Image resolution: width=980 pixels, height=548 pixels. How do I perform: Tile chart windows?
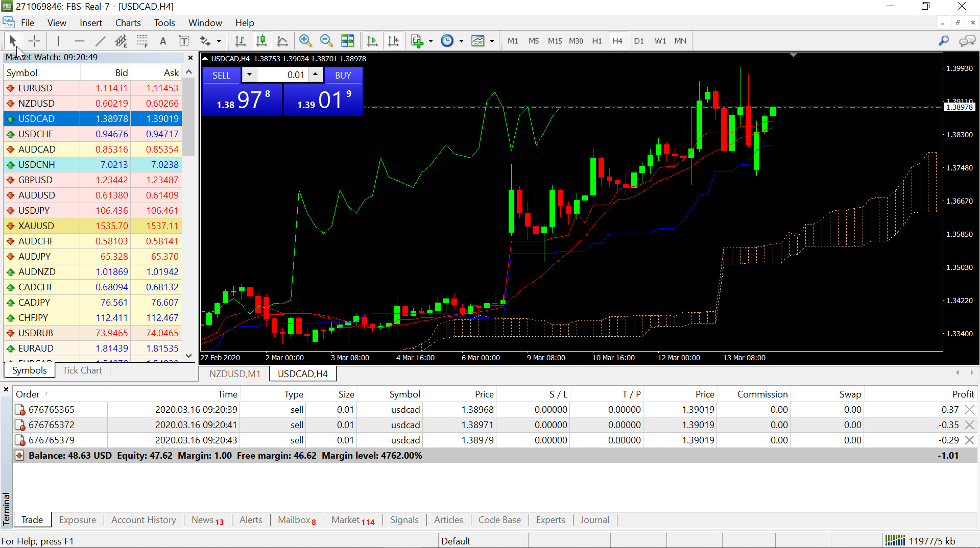click(x=347, y=41)
